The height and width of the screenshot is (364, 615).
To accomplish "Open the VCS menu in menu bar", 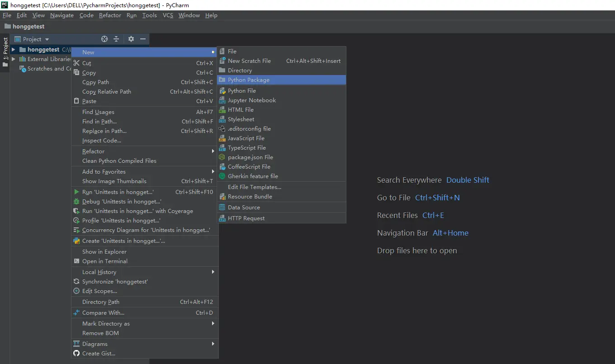I will point(168,15).
